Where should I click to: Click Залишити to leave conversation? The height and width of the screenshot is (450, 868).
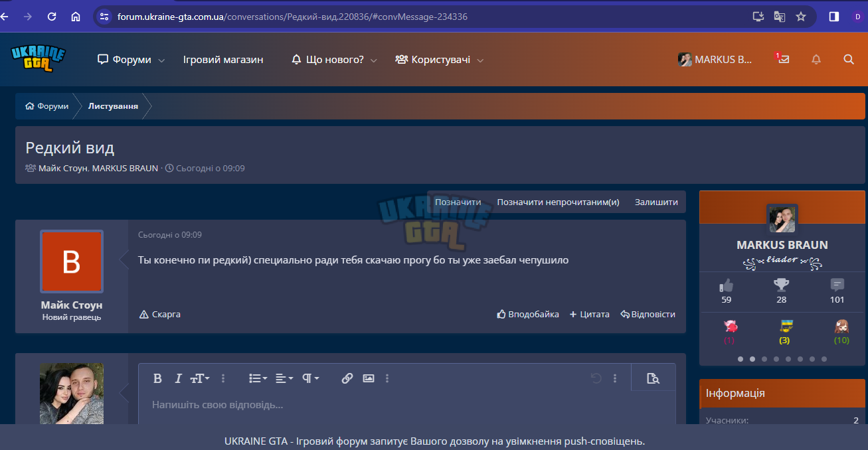click(x=656, y=202)
